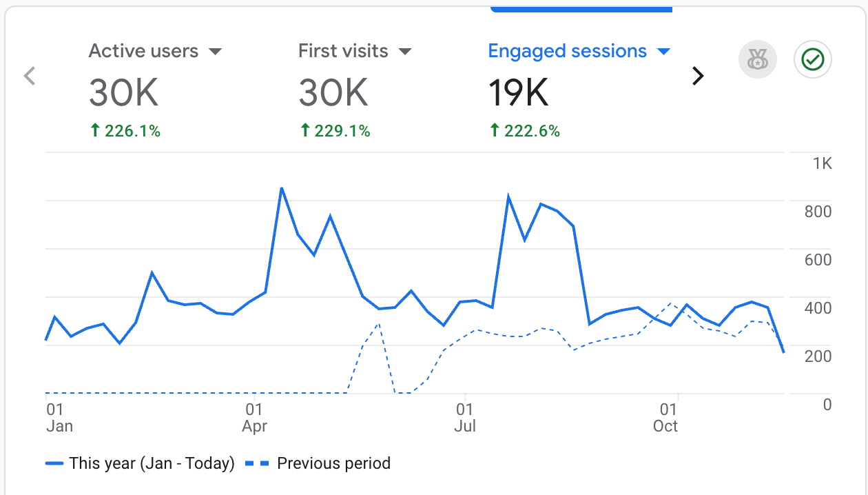868x495 pixels.
Task: Click the 226.1% Active users change
Action: click(x=125, y=131)
